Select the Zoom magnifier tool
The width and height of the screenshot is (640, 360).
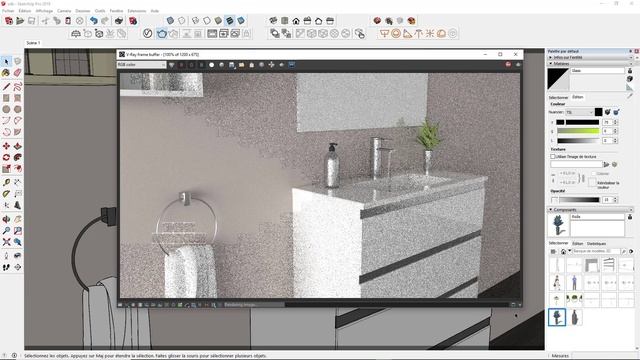6,231
